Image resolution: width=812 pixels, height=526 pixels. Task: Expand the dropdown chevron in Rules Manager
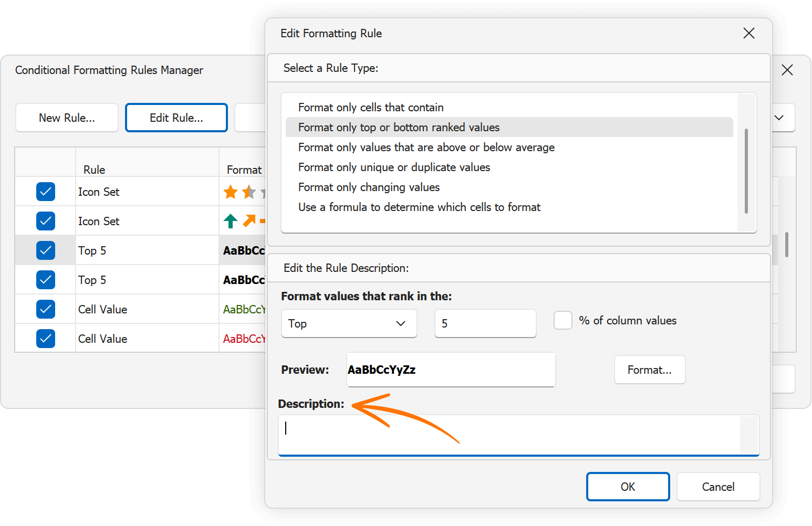[779, 118]
